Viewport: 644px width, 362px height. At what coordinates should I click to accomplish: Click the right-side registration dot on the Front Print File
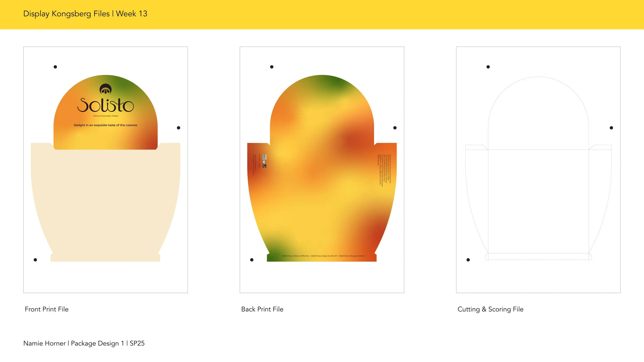click(x=179, y=128)
